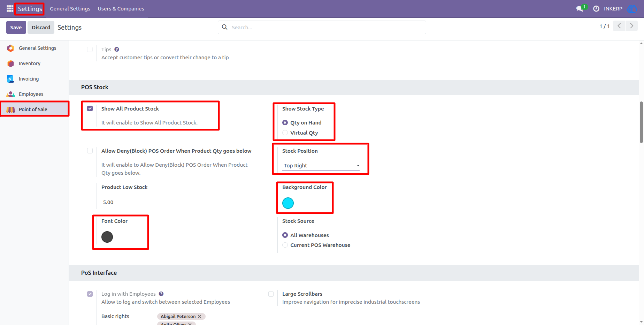This screenshot has width=644, height=325.
Task: Click the Product Low Stock value field
Action: (x=140, y=202)
